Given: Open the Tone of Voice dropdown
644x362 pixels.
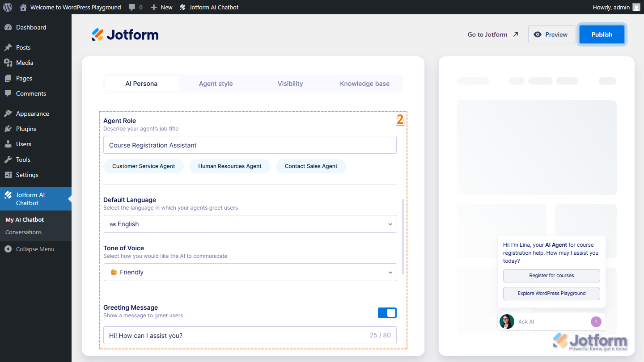Looking at the screenshot, I should point(250,272).
